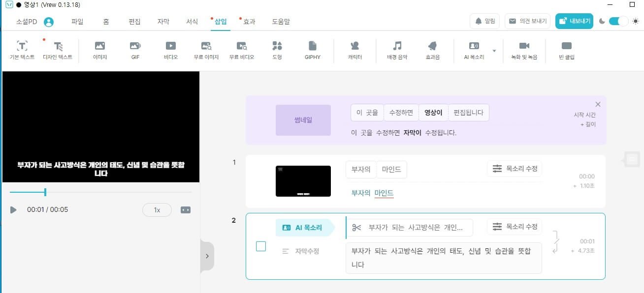Image resolution: width=644 pixels, height=293 pixels.
Task: Switch to the 서식 tab
Action: [x=192, y=22]
